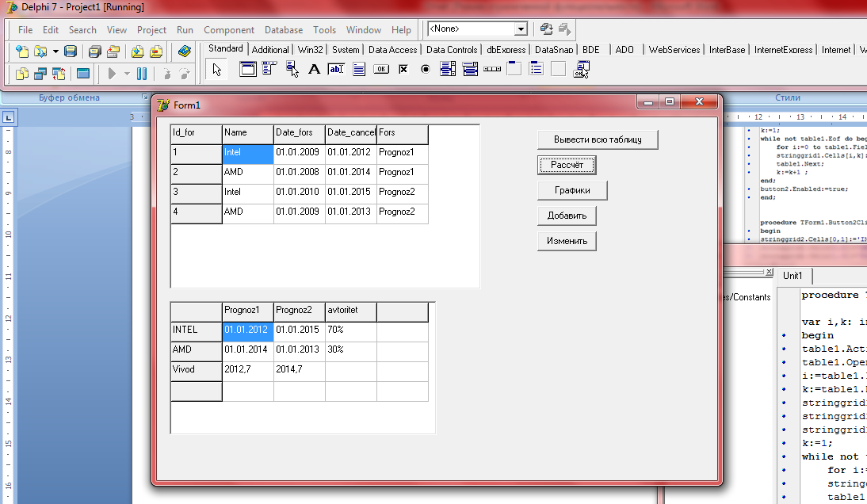Click the 'Графики' button
Viewport: 867px width, 504px height.
tap(572, 190)
